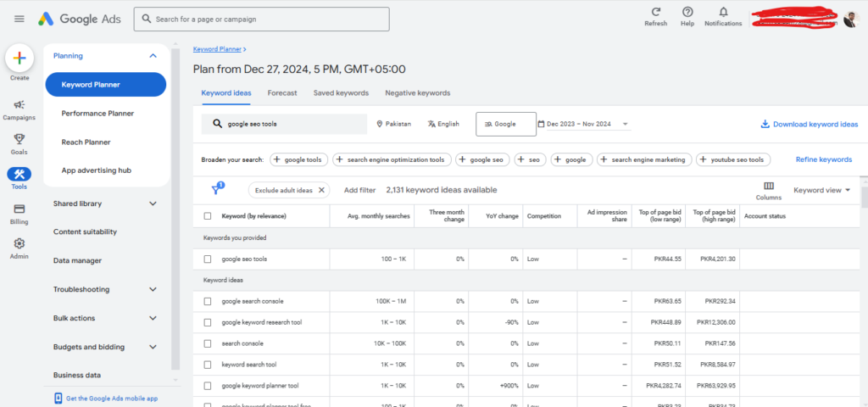Open the Help icon
This screenshot has height=407, width=868.
tap(687, 12)
